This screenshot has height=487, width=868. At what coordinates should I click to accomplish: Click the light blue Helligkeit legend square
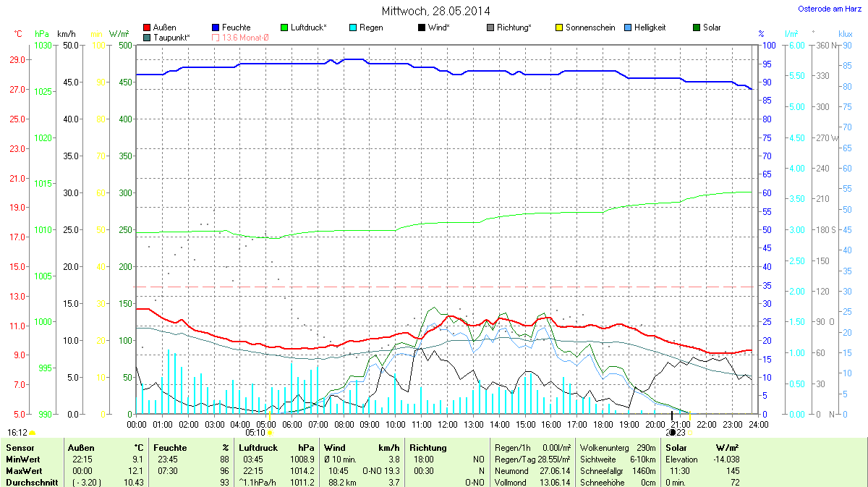point(628,27)
